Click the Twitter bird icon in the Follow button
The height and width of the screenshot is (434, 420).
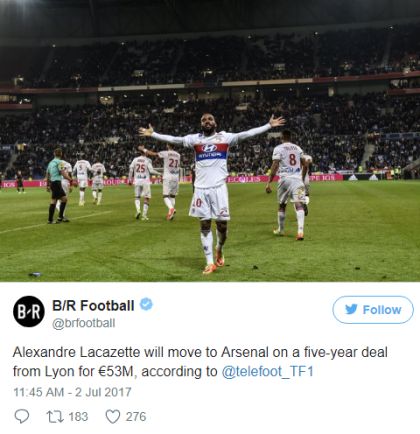click(x=351, y=309)
